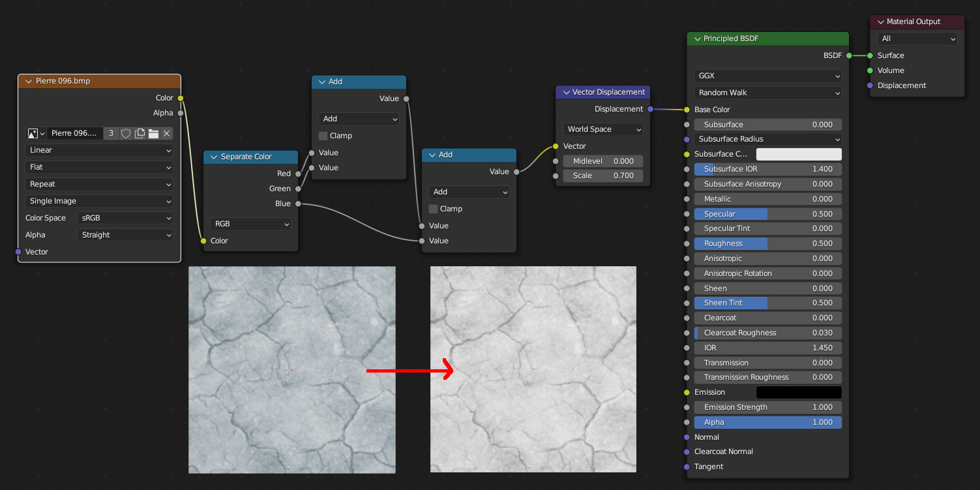
Task: Collapse the Pierre 096.bmp node
Action: (28, 81)
